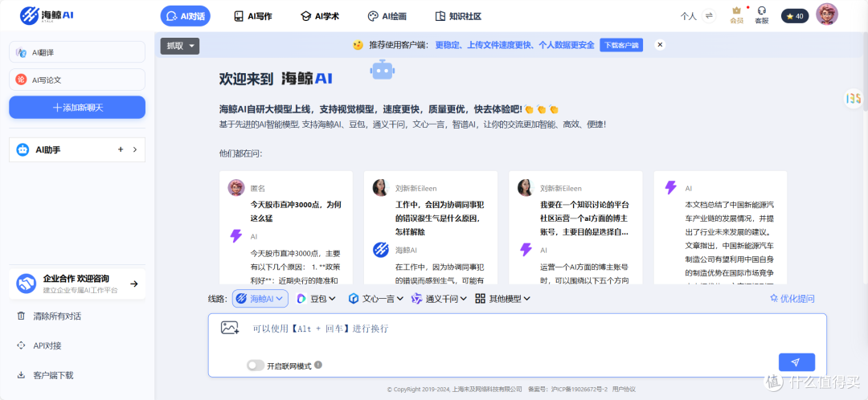
Task: Click the API对接 icon
Action: pyautogui.click(x=21, y=345)
